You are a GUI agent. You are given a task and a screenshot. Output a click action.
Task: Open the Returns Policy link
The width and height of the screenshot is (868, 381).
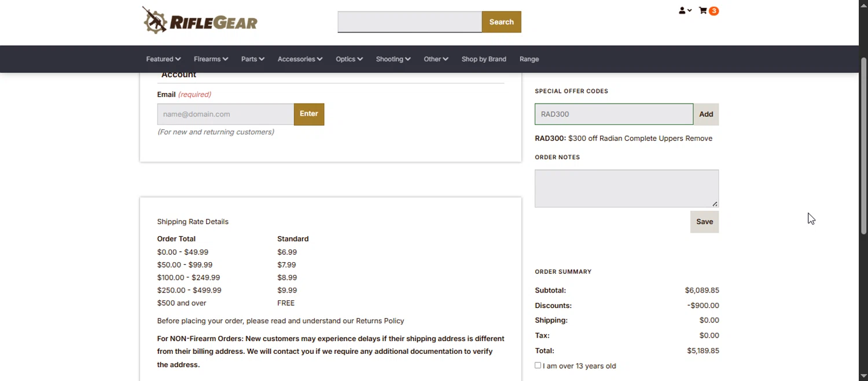(380, 321)
